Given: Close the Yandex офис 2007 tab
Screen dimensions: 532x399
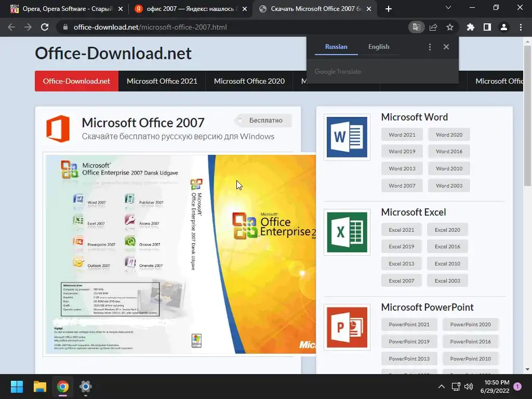Looking at the screenshot, I should (245, 9).
